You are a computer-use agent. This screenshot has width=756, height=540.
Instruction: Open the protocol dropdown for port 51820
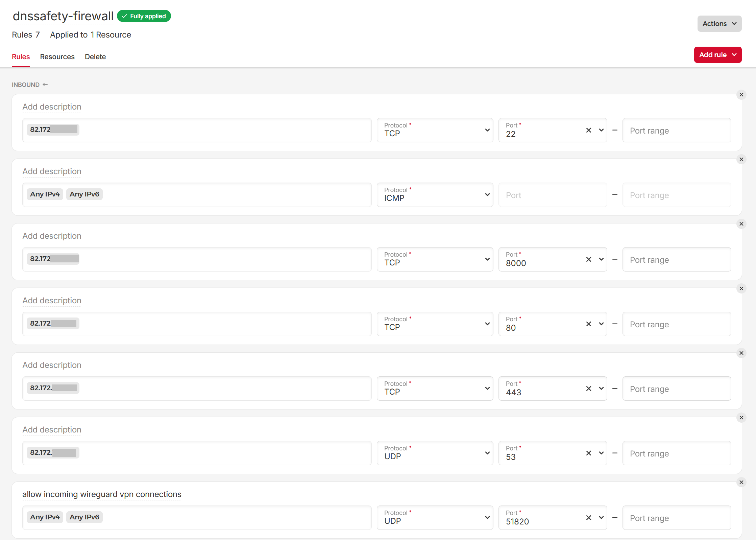click(435, 518)
